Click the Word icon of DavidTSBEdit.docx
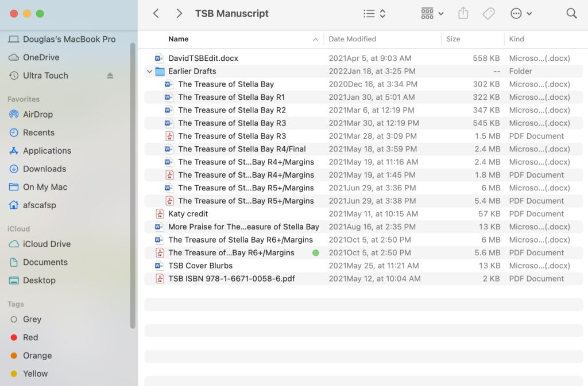 click(159, 58)
